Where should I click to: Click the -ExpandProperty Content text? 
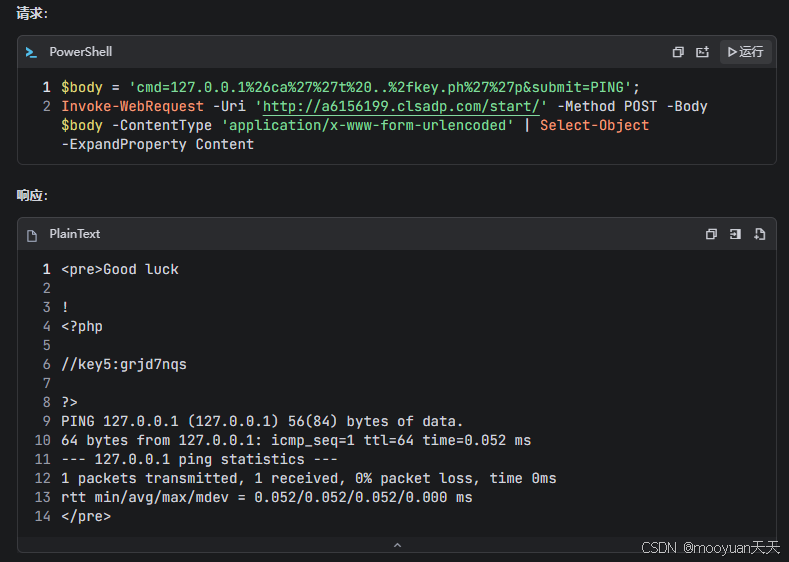point(157,144)
